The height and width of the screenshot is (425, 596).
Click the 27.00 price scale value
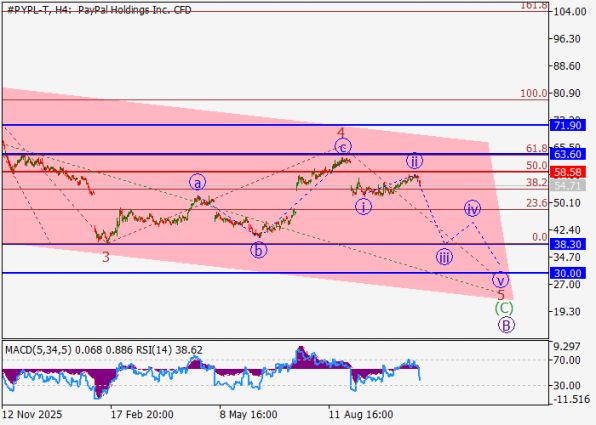(x=567, y=284)
